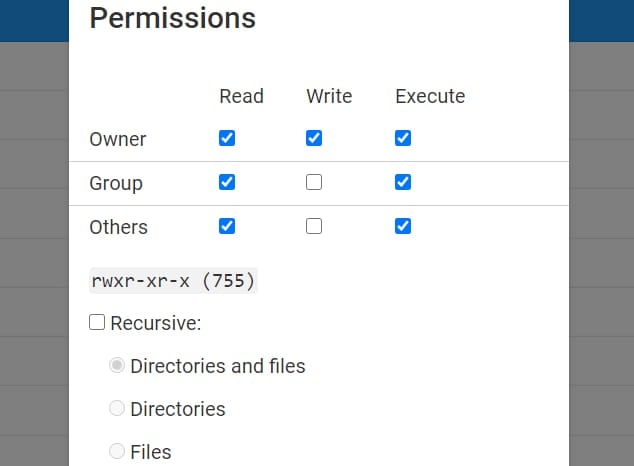Enable Others Write permission
Image resolution: width=634 pixels, height=466 pixels.
[314, 226]
